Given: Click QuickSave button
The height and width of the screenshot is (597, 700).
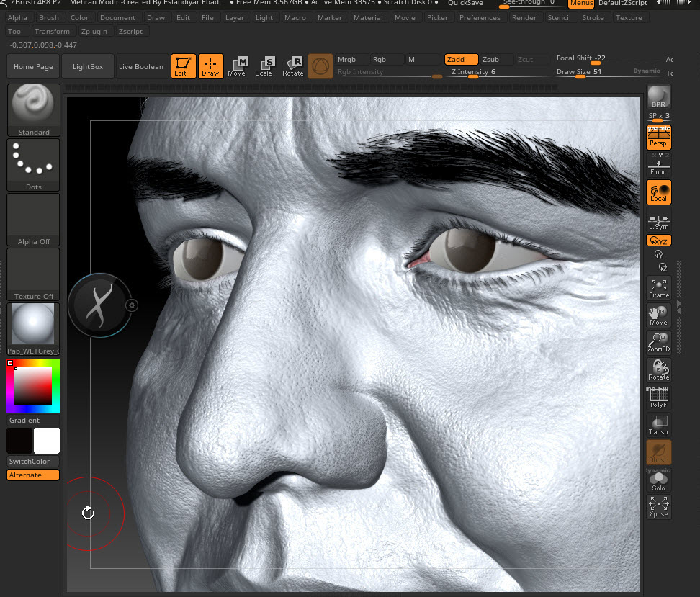Looking at the screenshot, I should click(465, 3).
